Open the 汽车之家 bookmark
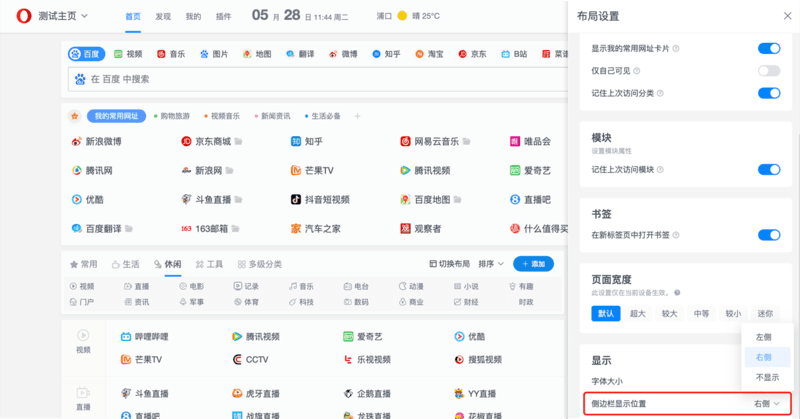Image resolution: width=800 pixels, height=419 pixels. click(x=316, y=229)
